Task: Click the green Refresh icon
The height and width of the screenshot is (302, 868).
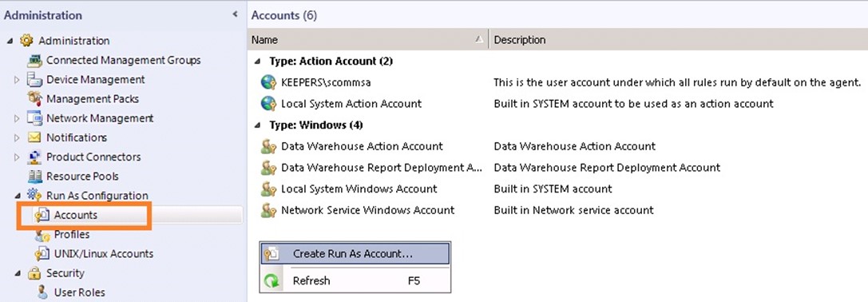Action: click(x=271, y=281)
